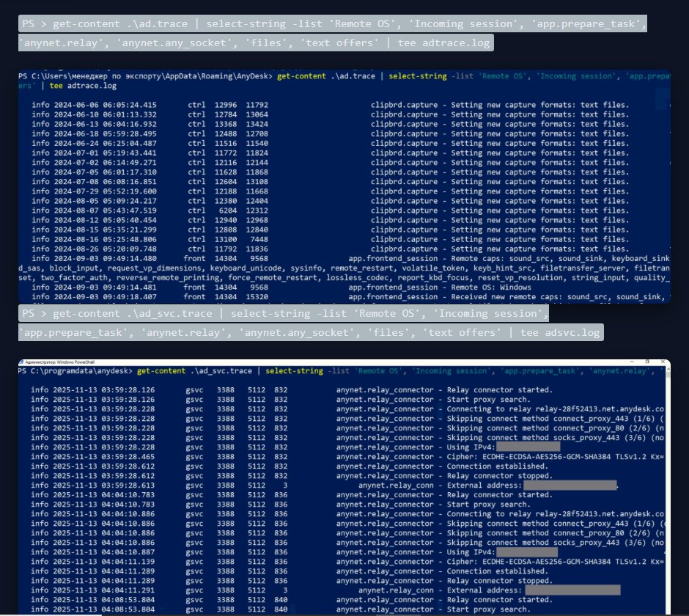This screenshot has height=616, width=689.
Task: Click the log row dated 2024-06-06 06:05:24.415
Action: 331,105
